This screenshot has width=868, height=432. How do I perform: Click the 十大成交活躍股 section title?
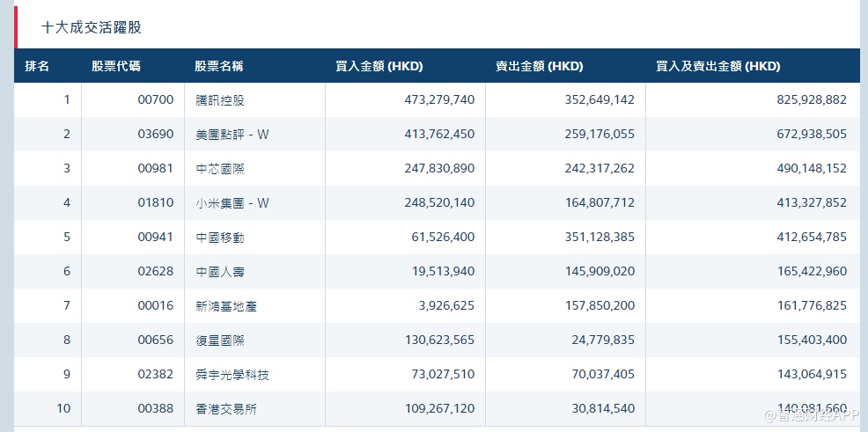(x=92, y=27)
